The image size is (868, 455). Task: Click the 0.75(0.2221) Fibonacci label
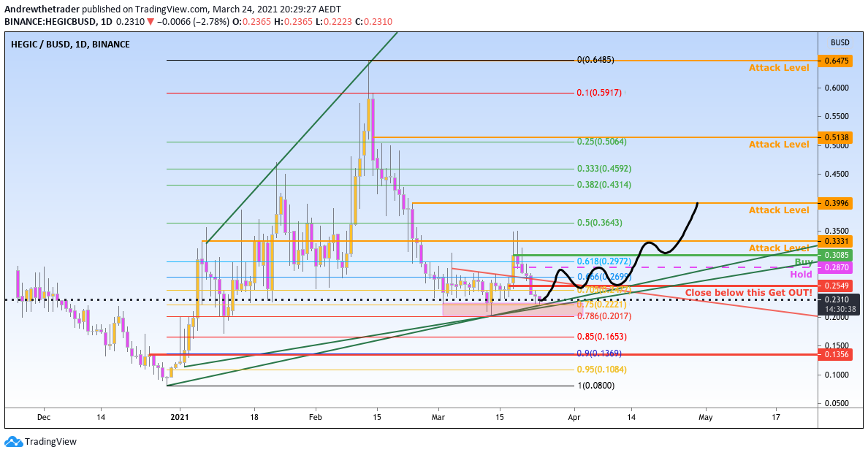(602, 305)
